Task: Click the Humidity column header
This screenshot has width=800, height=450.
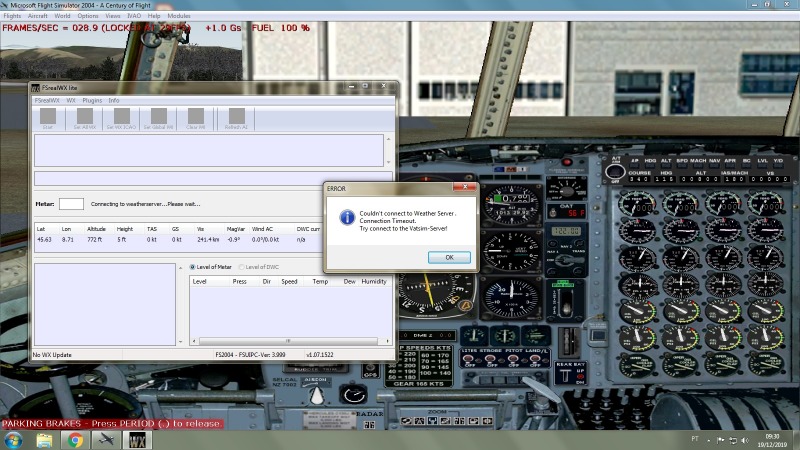Action: point(374,282)
